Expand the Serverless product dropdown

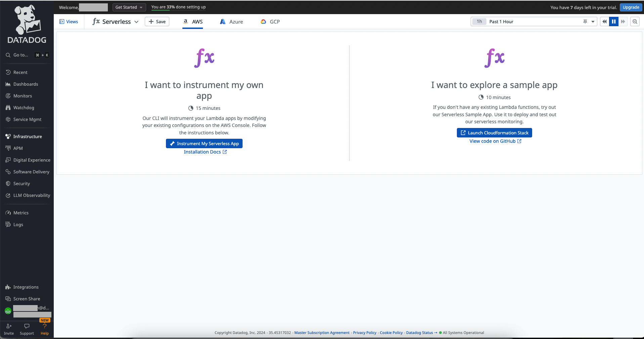(136, 22)
